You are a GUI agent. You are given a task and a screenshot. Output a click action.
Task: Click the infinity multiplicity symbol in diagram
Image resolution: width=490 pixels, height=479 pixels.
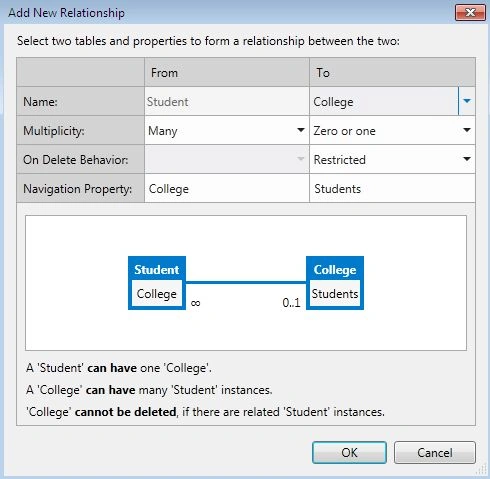click(195, 303)
